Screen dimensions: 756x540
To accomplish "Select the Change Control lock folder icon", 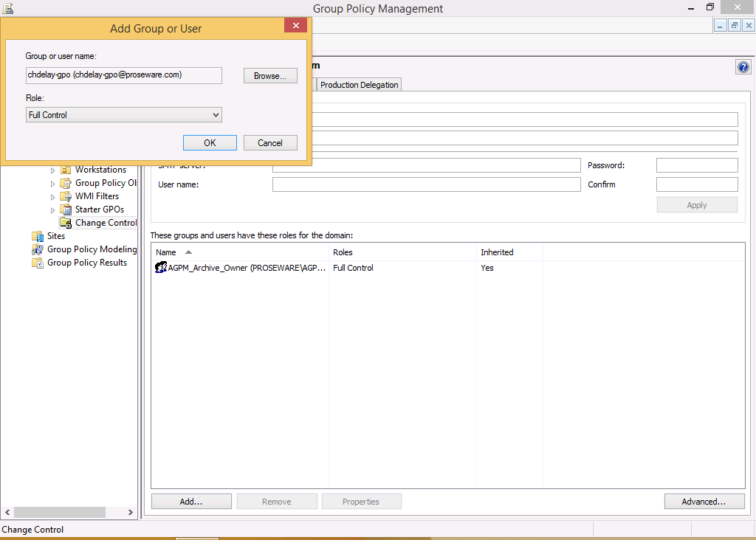I will coord(66,223).
